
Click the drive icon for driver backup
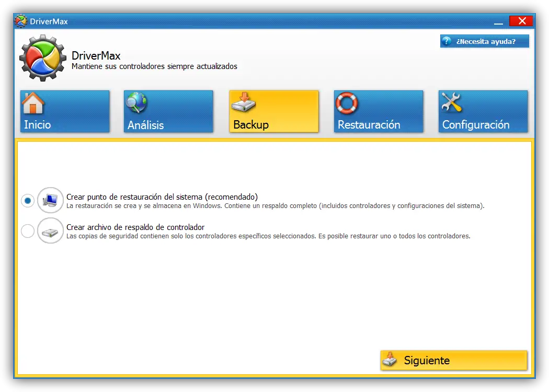coord(50,230)
